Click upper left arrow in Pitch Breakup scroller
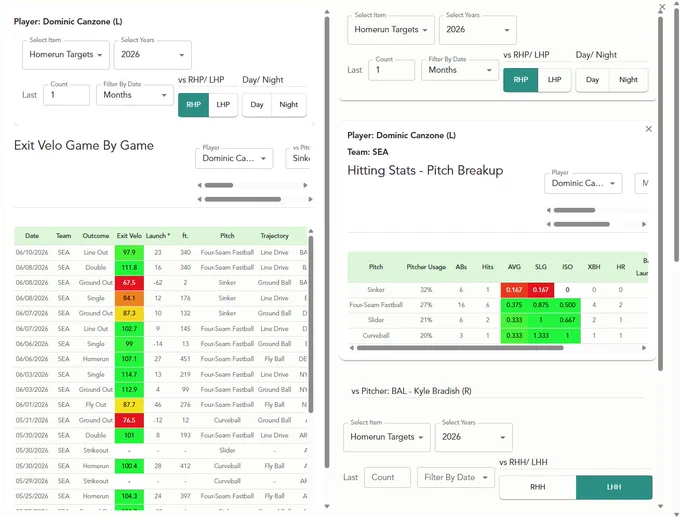680x517 pixels. click(549, 210)
